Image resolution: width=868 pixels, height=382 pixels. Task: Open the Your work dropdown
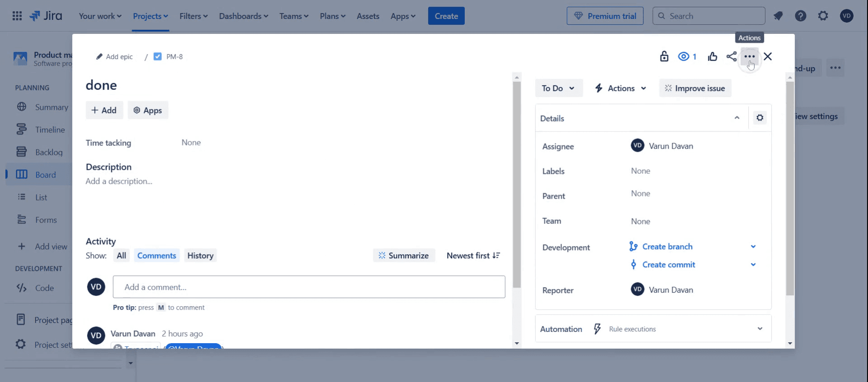[100, 16]
